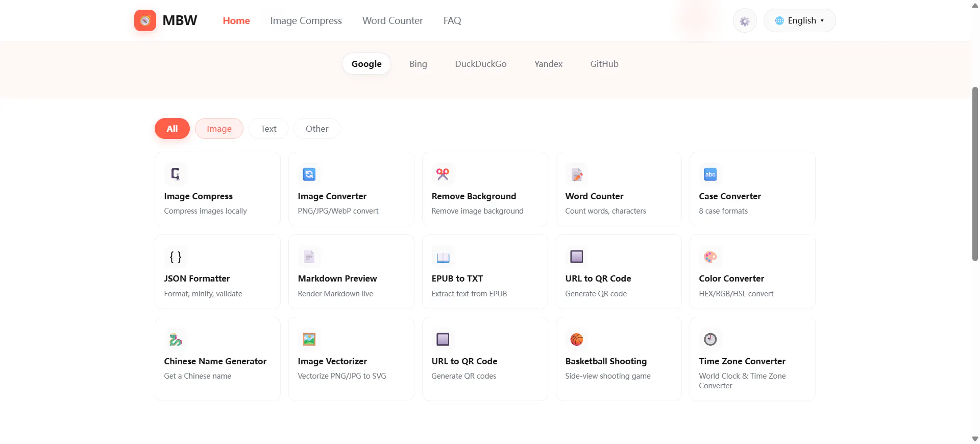Click the "Vectorize PNG/JPG to SVG" description
Image resolution: width=980 pixels, height=444 pixels.
[x=342, y=376]
